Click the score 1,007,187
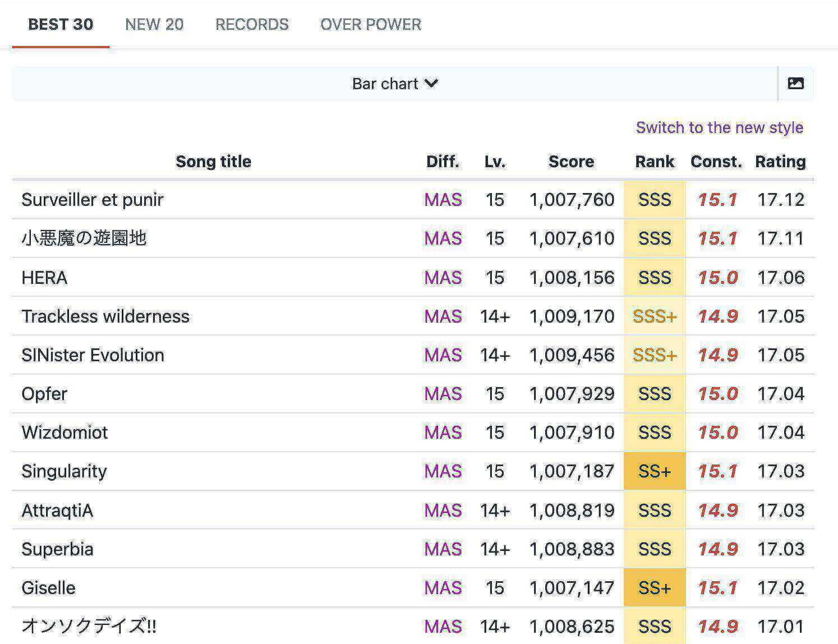 click(572, 471)
